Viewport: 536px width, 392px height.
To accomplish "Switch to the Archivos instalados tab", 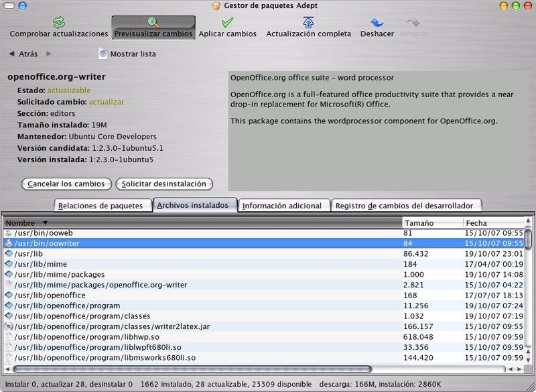I will (195, 205).
